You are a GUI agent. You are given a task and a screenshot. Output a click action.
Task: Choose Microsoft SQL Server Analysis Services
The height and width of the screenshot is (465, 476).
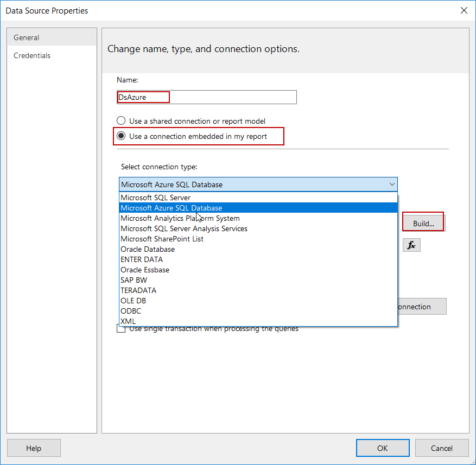[x=183, y=228]
